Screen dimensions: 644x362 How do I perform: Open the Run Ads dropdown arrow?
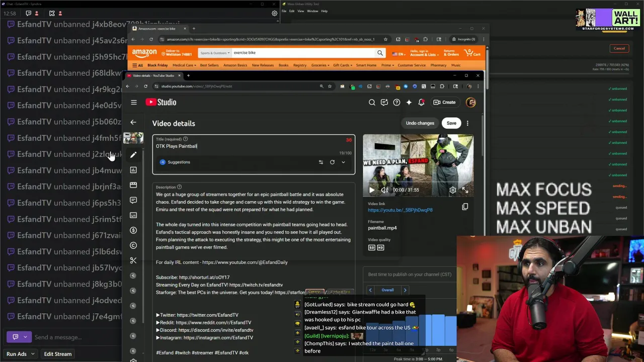tap(33, 354)
